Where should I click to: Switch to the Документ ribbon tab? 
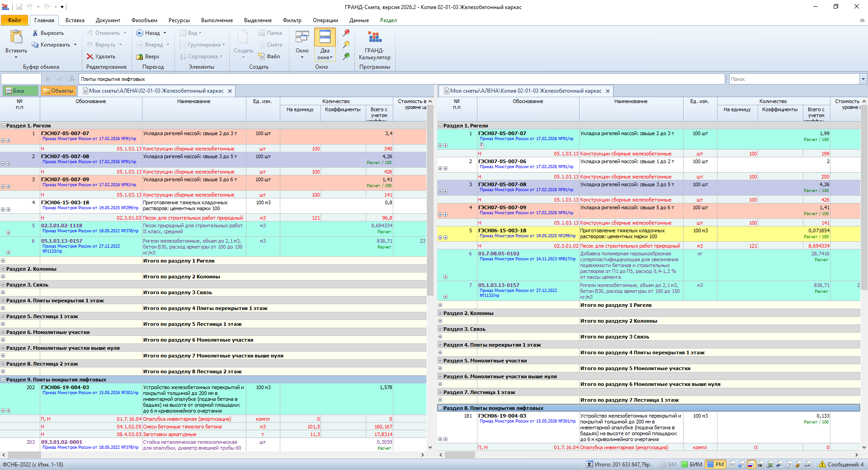click(x=108, y=20)
